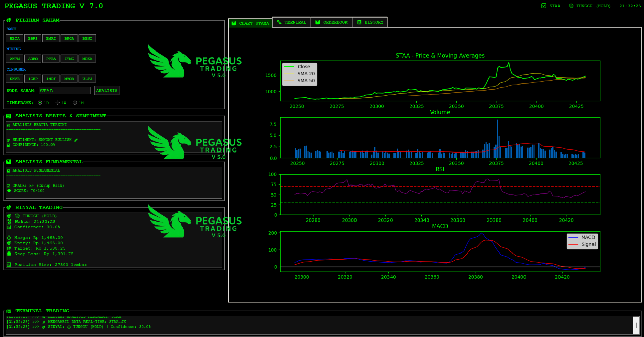Viewport: 644px width, 337px height.
Task: Click the keyboard icon beside Terminal Trading
Action: pyautogui.click(x=9, y=311)
